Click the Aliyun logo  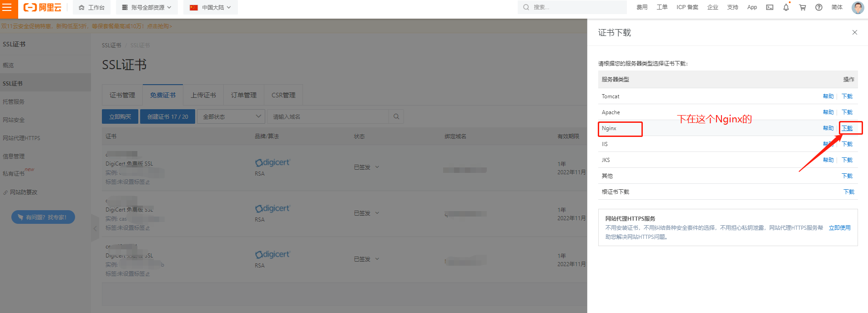pyautogui.click(x=42, y=7)
